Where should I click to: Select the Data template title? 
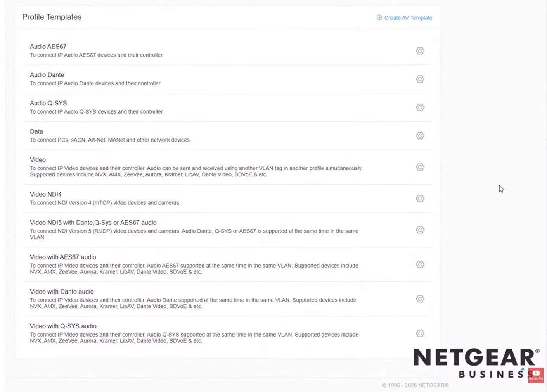point(36,131)
